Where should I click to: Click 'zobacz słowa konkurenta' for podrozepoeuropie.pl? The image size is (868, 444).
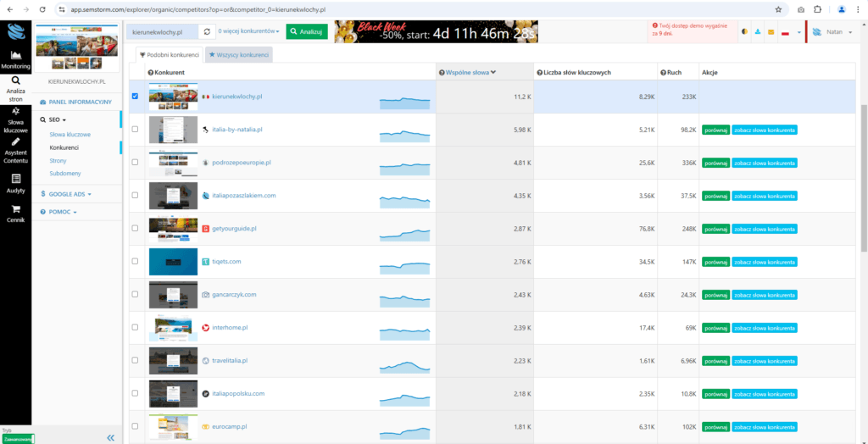(x=765, y=163)
